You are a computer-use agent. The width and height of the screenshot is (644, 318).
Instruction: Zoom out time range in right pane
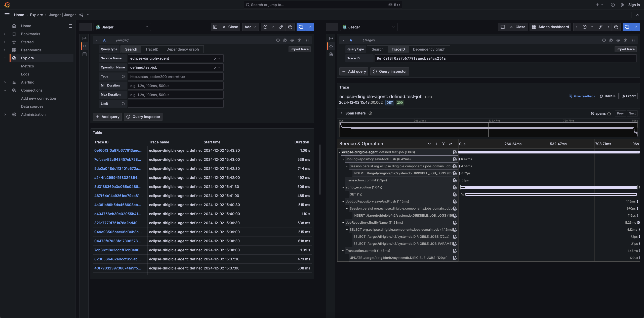coord(616,27)
